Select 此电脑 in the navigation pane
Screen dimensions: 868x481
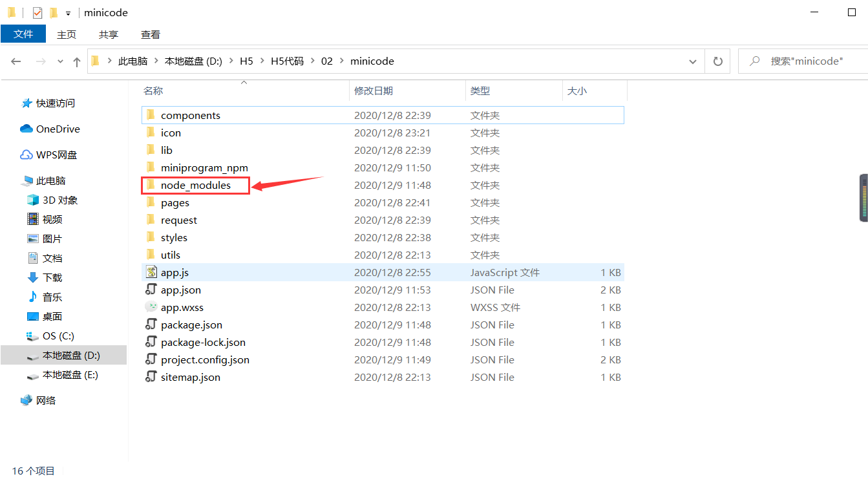[43, 180]
